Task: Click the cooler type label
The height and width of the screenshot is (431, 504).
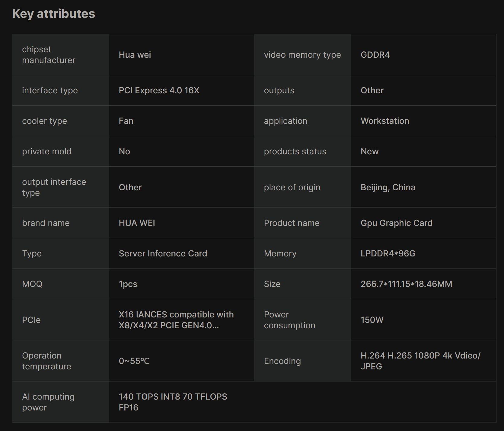Action: [44, 121]
